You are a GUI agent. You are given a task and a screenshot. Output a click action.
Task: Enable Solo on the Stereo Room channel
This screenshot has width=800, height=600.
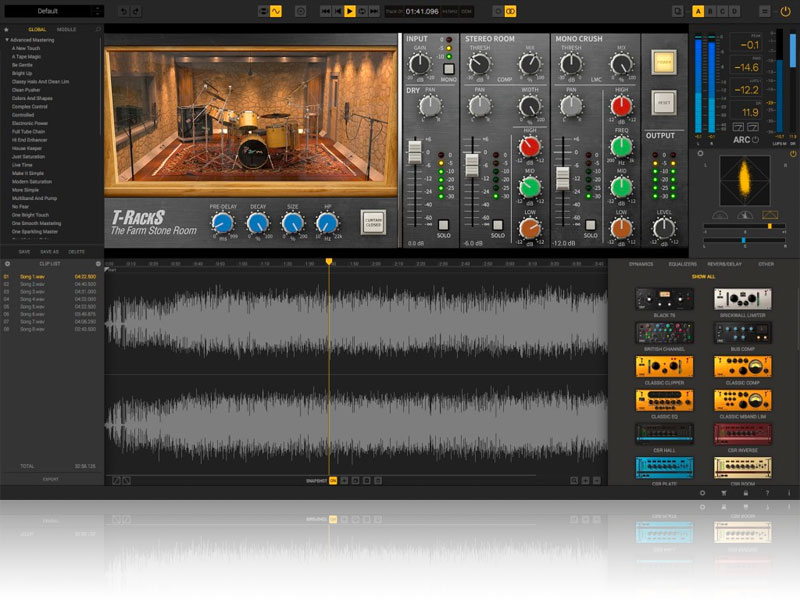497,225
